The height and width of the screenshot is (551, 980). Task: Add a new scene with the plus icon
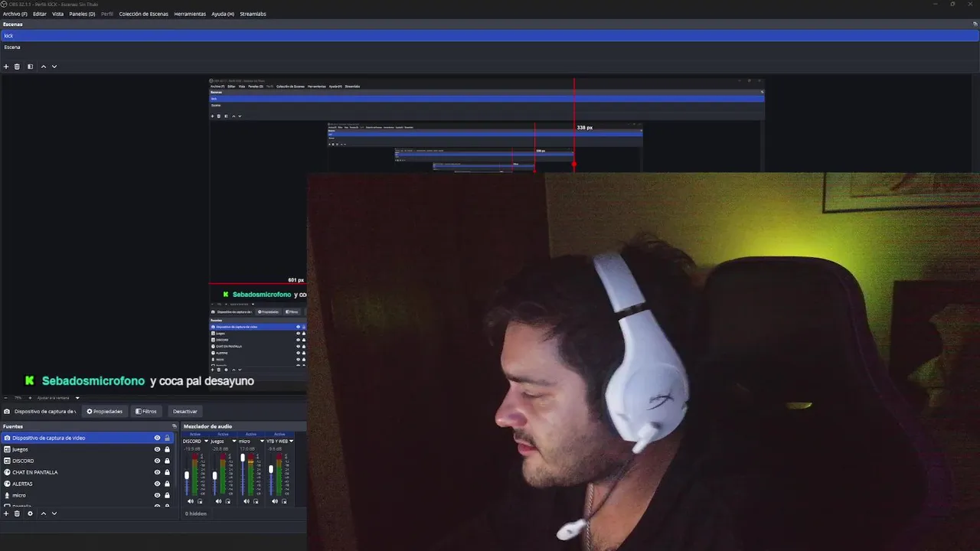(6, 67)
